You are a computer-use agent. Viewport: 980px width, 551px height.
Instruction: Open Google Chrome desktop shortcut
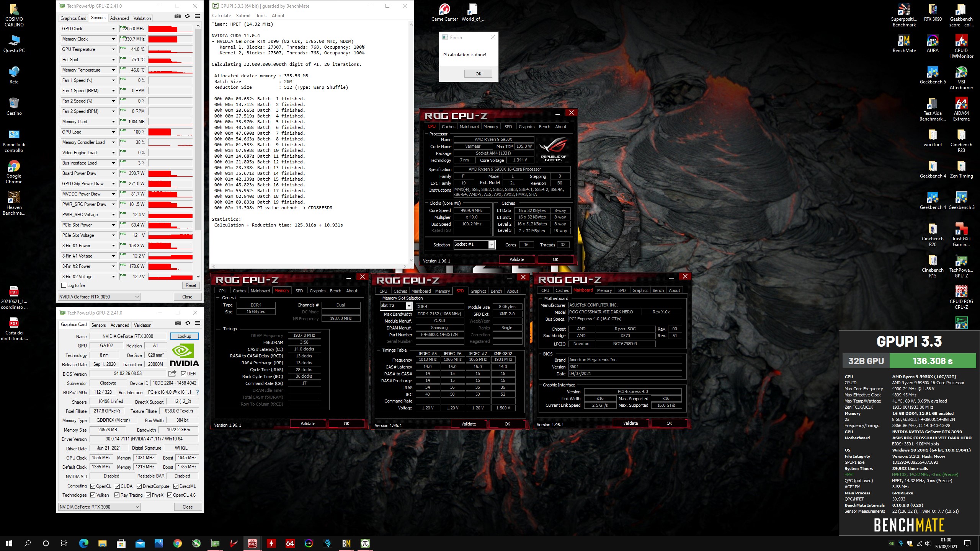point(14,172)
